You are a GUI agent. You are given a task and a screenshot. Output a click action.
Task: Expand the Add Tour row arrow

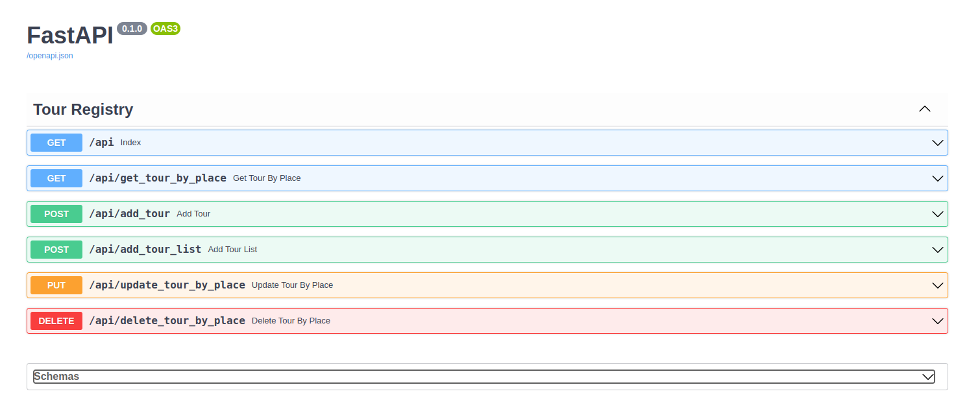coord(937,214)
